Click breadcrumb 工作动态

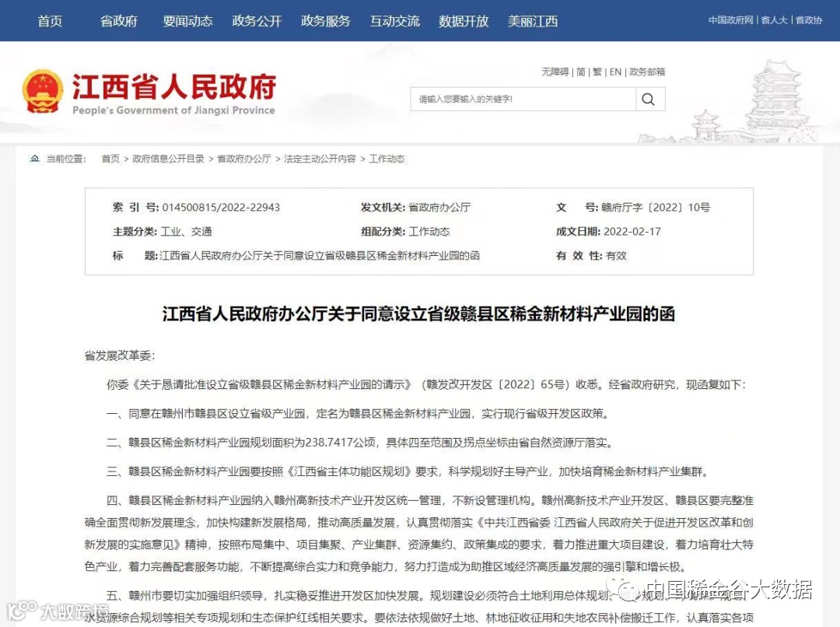[387, 159]
